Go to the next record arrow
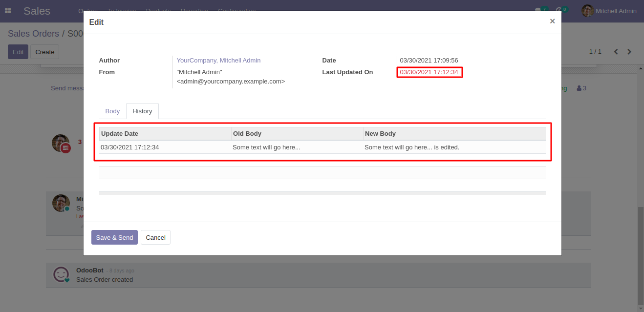The height and width of the screenshot is (312, 644). pyautogui.click(x=629, y=52)
